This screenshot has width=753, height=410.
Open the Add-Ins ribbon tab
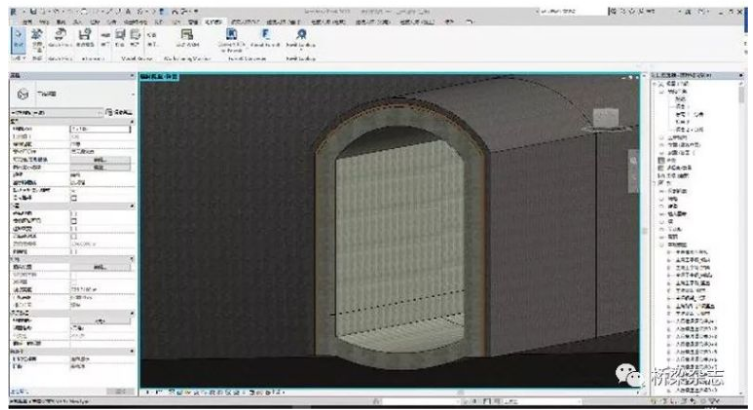click(x=214, y=22)
